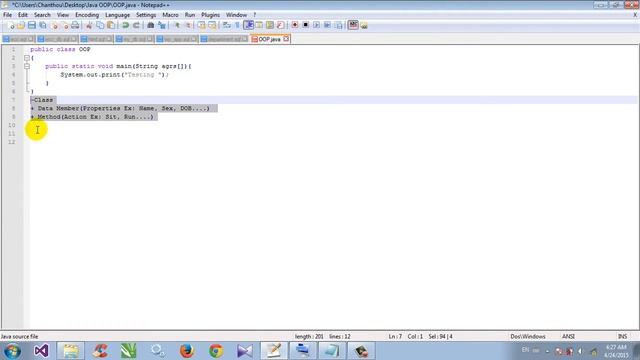Click the '+ Data Member(Properties...' line
The width and height of the screenshot is (640, 360).
[120, 109]
